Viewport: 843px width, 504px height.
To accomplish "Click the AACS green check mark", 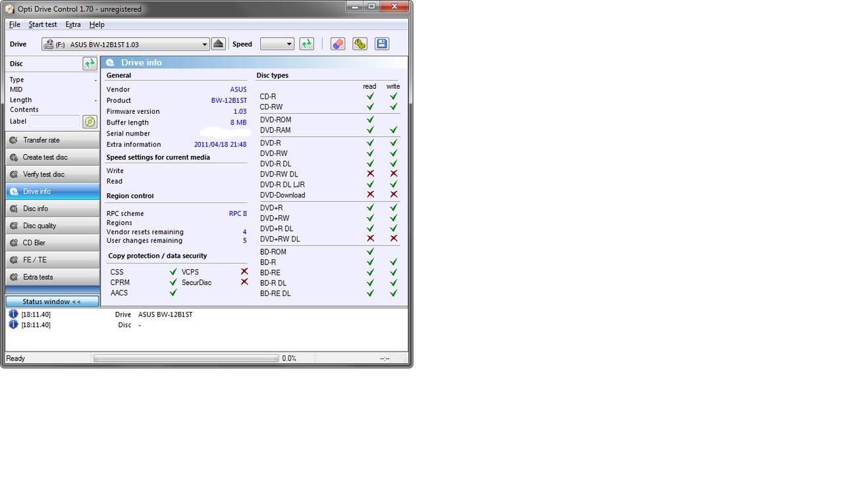I will tap(173, 293).
